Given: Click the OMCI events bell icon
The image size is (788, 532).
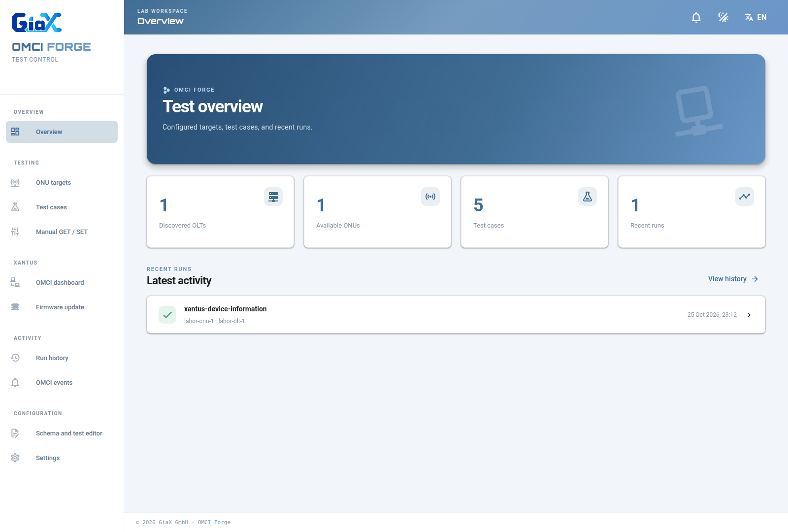Looking at the screenshot, I should coord(15,383).
